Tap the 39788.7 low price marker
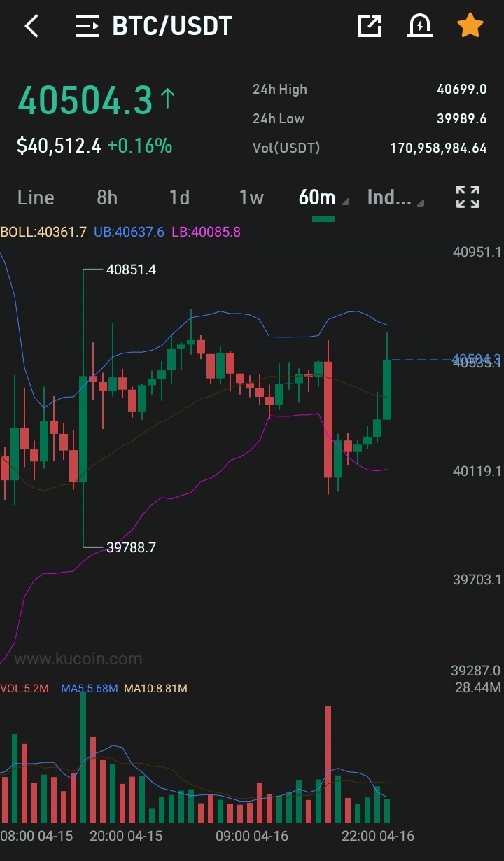 coord(131,547)
